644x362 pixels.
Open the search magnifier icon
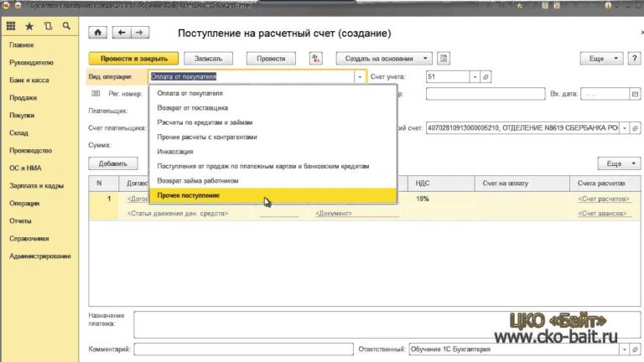(66, 26)
